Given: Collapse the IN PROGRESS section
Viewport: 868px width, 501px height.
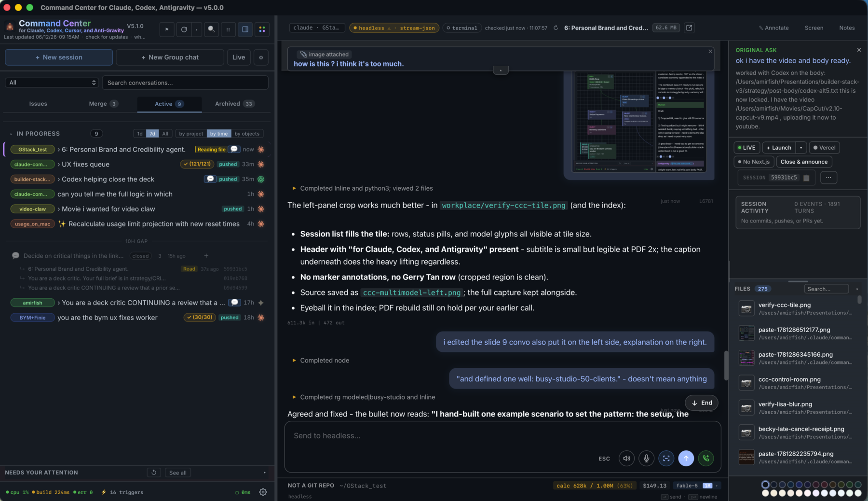Looking at the screenshot, I should tap(11, 134).
